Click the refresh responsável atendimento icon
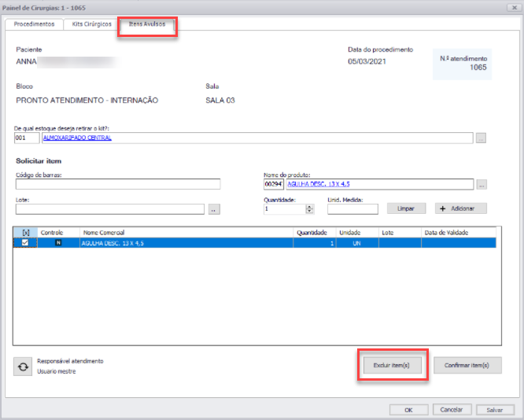The width and height of the screenshot is (524, 420). coord(23,367)
